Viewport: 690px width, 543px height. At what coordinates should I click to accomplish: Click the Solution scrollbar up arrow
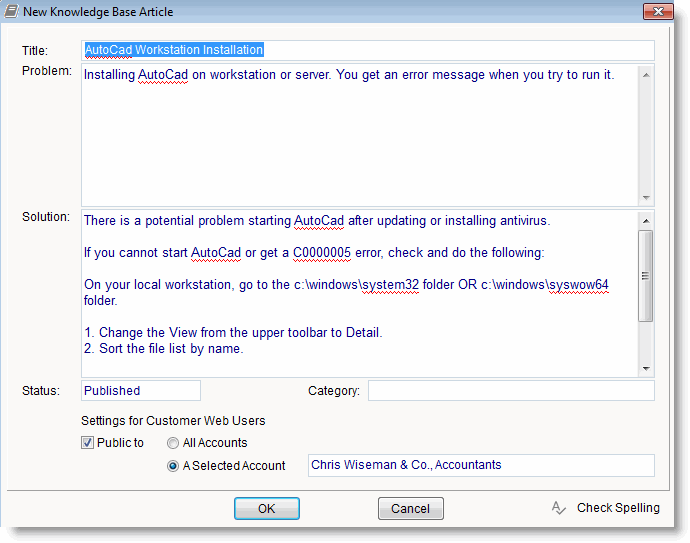[x=646, y=220]
